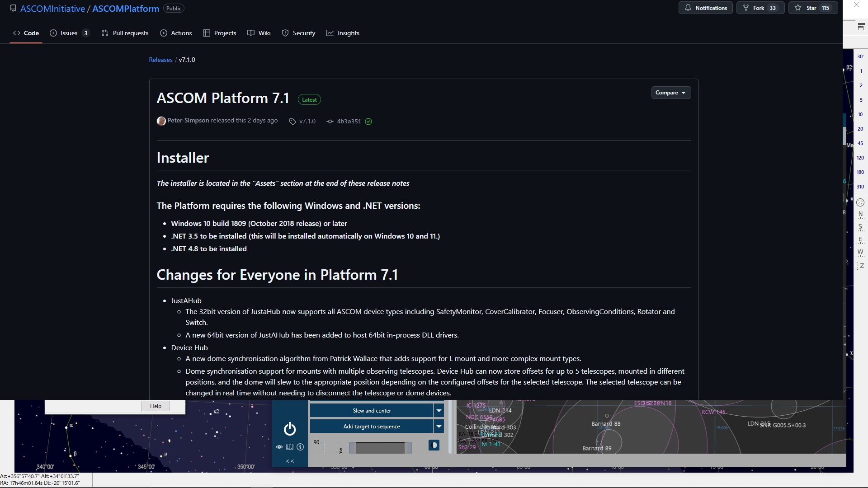Click the Star repository icon button
The width and height of the screenshot is (868, 488).
click(x=813, y=8)
